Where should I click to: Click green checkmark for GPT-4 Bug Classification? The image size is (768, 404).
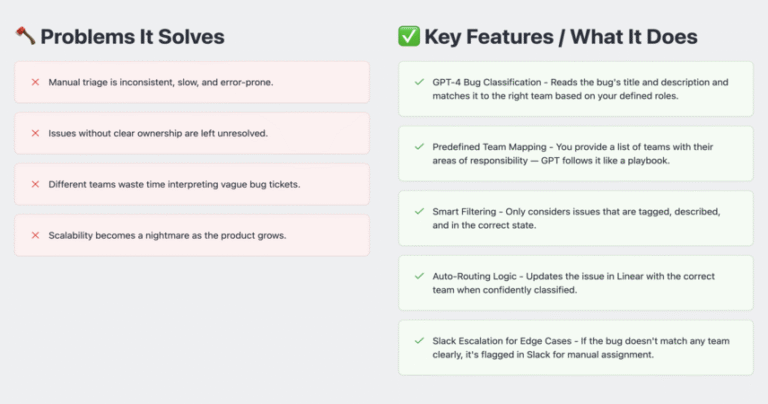(x=419, y=82)
